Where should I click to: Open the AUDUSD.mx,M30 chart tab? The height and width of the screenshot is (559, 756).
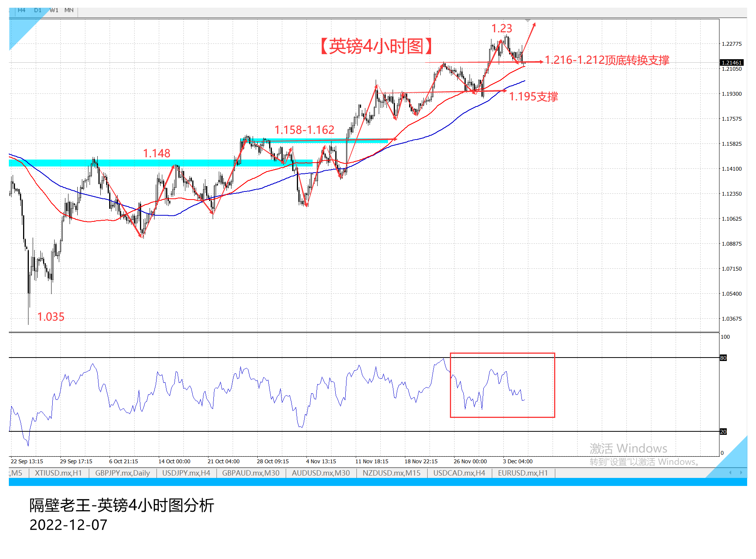[x=321, y=473]
